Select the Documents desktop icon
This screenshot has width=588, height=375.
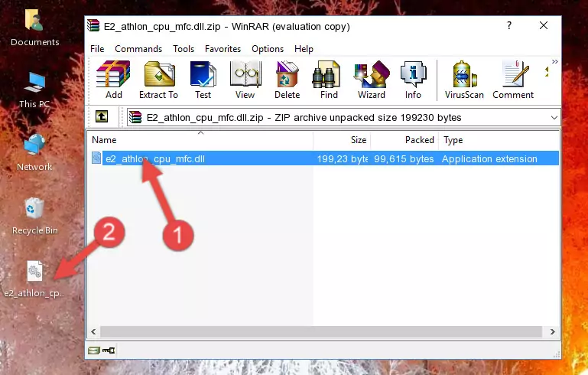(x=34, y=28)
